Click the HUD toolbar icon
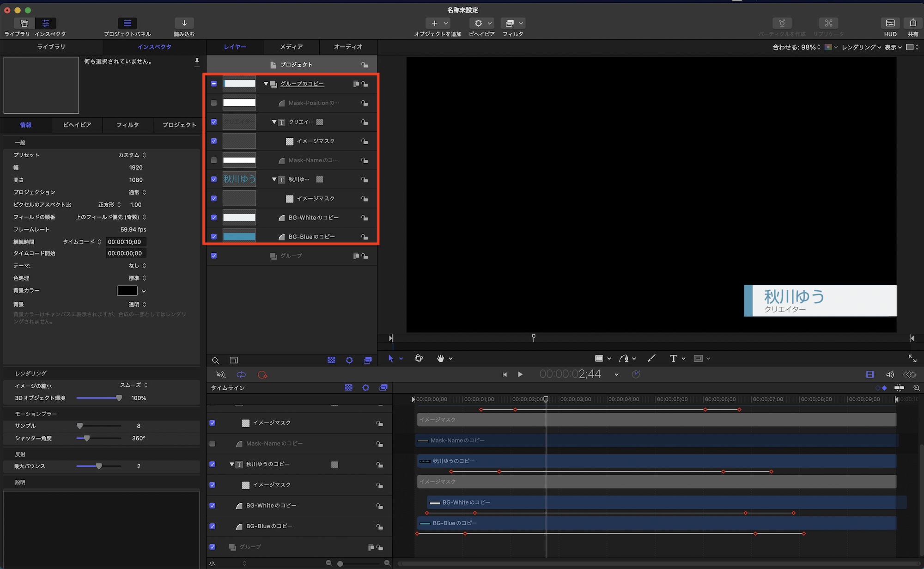 coord(890,23)
